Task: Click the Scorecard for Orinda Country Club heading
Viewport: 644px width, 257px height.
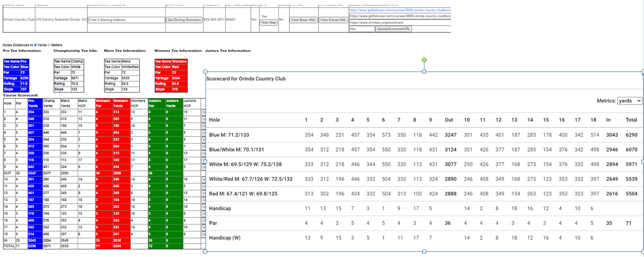Action: (x=246, y=79)
